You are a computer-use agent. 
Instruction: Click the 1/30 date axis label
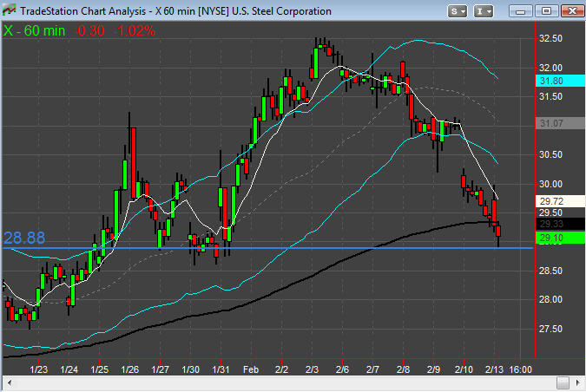click(x=191, y=369)
